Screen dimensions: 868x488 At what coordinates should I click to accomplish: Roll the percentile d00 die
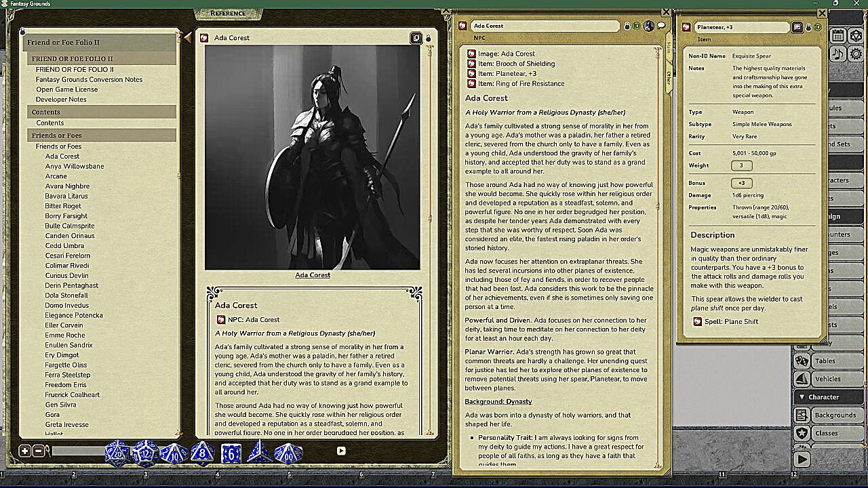tap(288, 453)
